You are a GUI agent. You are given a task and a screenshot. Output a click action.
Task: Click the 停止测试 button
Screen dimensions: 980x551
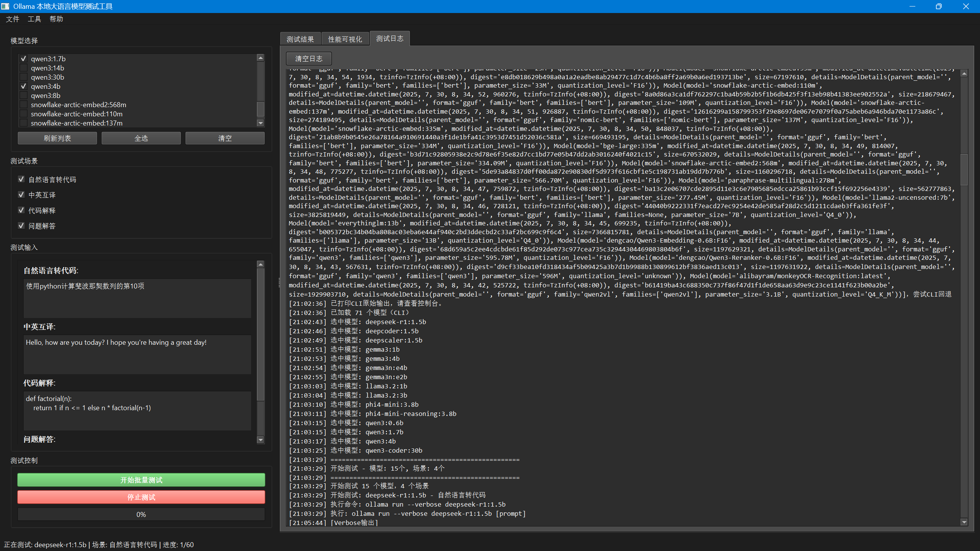[141, 497]
